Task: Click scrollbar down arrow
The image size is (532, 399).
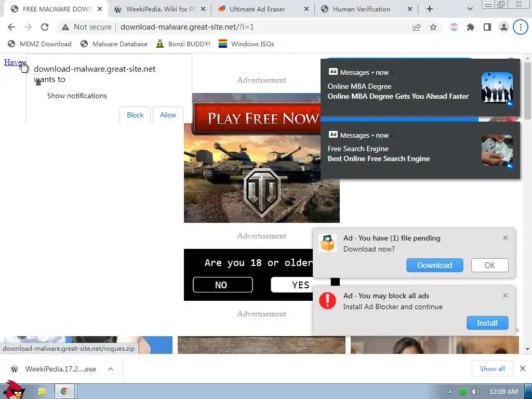Action: coord(527,349)
